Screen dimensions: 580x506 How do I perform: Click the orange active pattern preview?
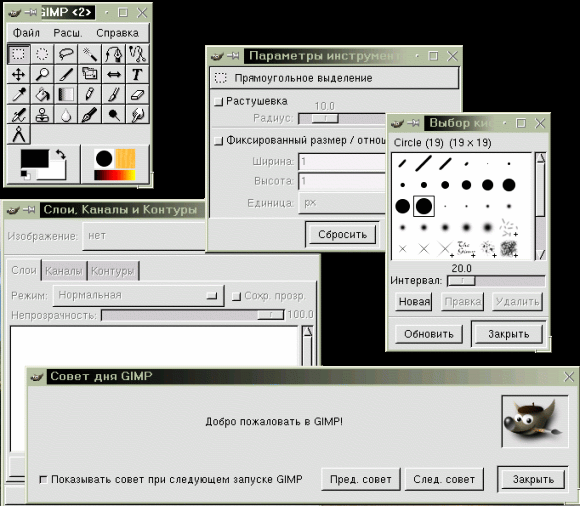(125, 159)
